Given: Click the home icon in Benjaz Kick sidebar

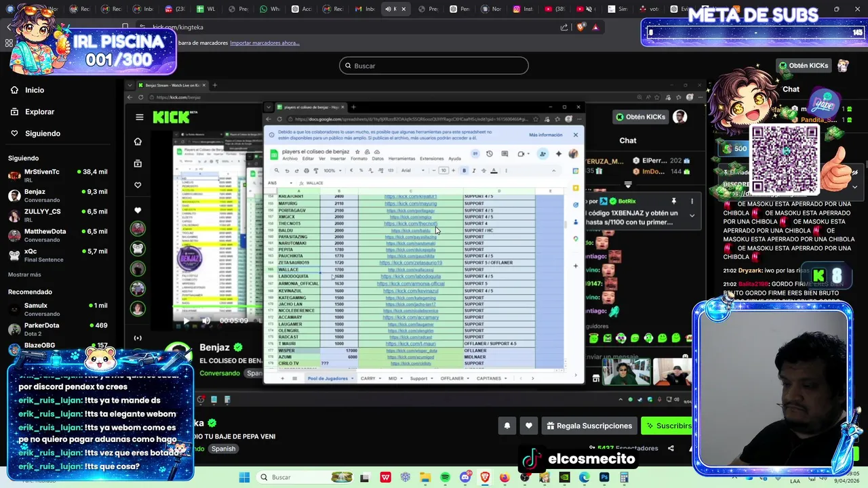Looking at the screenshot, I should pyautogui.click(x=138, y=142).
